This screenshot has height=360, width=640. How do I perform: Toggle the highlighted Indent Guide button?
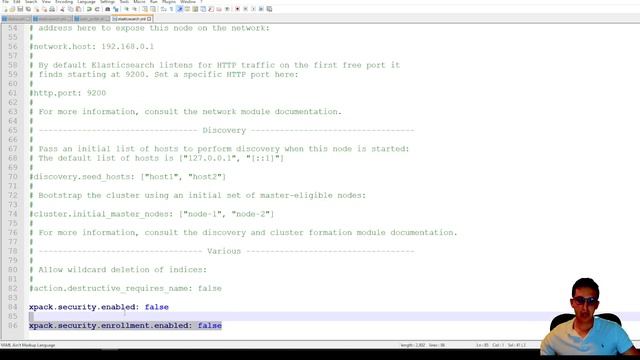180,9
